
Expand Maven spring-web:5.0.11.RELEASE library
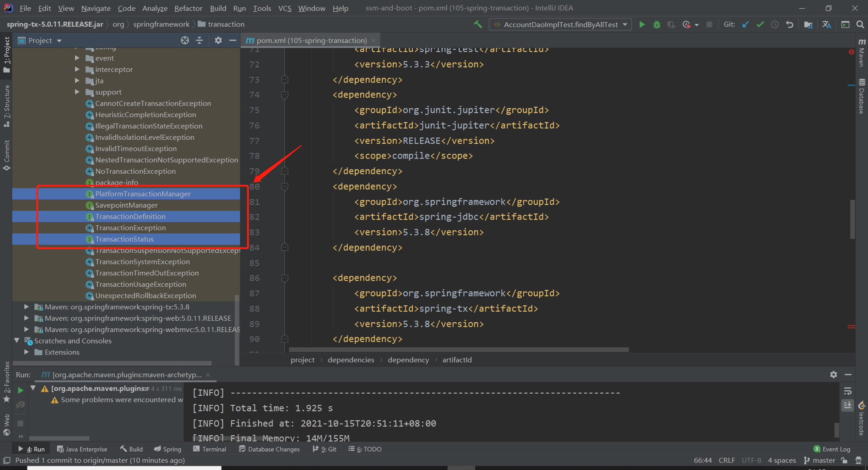click(x=26, y=318)
